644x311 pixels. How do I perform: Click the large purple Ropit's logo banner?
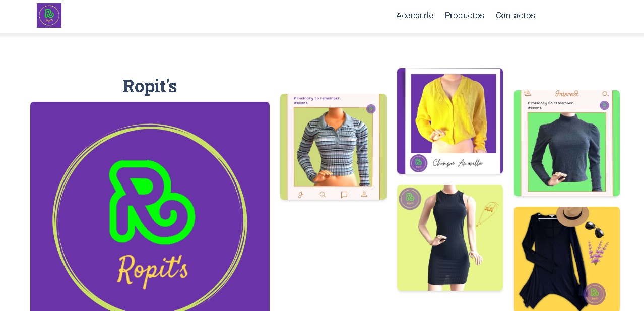pos(150,206)
